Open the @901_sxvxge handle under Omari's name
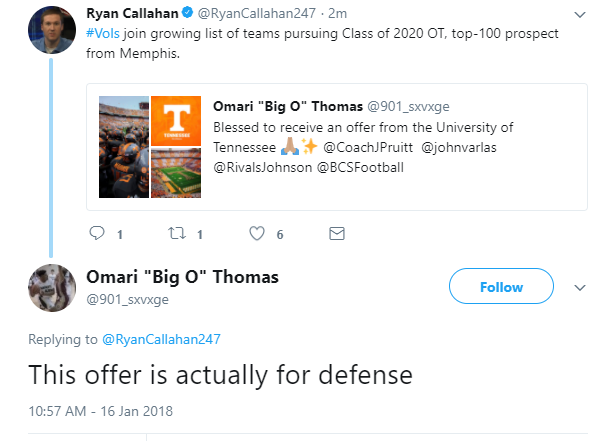 (x=127, y=300)
